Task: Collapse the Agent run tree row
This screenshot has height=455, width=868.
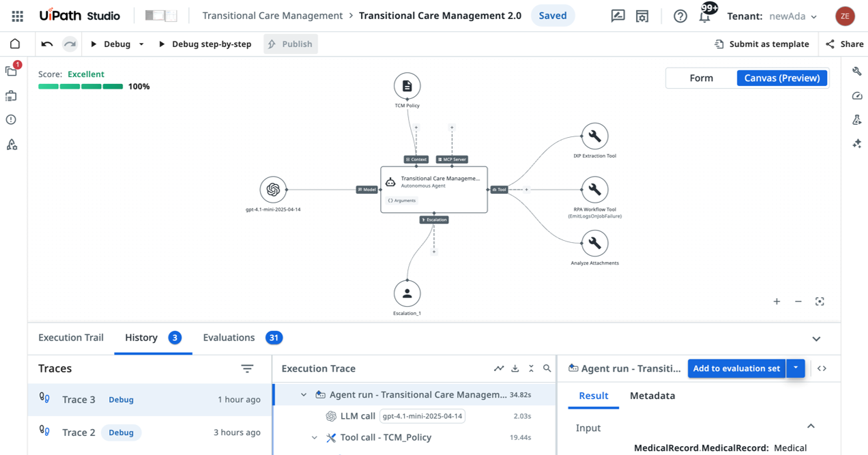Action: (304, 395)
